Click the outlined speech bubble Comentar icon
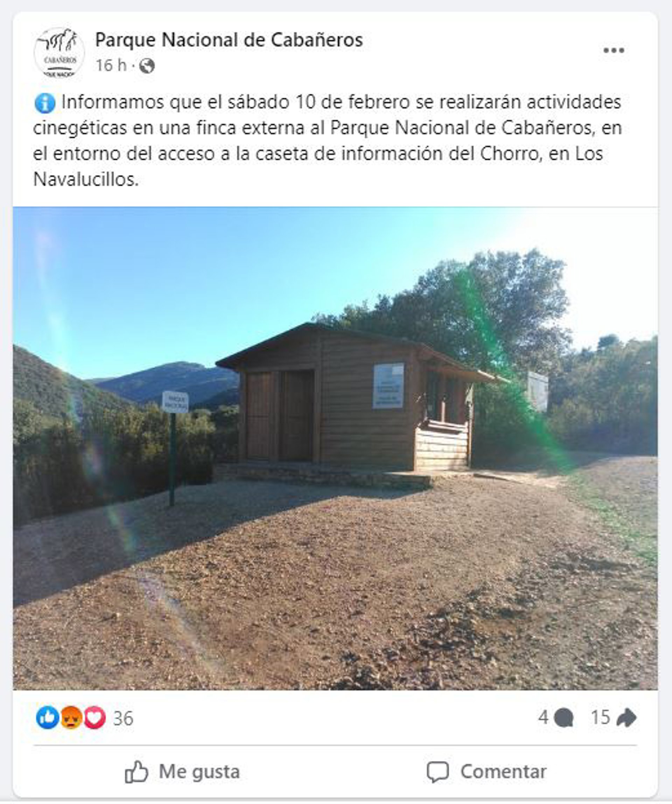Screen dimensions: 672x804 (438, 772)
